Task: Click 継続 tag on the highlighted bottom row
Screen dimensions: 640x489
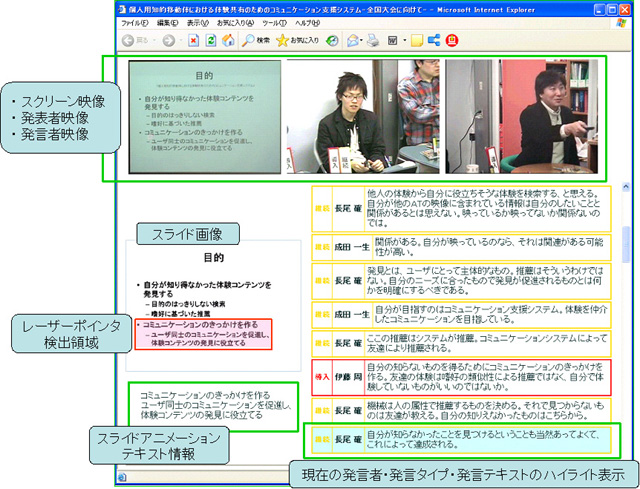Action: point(322,440)
